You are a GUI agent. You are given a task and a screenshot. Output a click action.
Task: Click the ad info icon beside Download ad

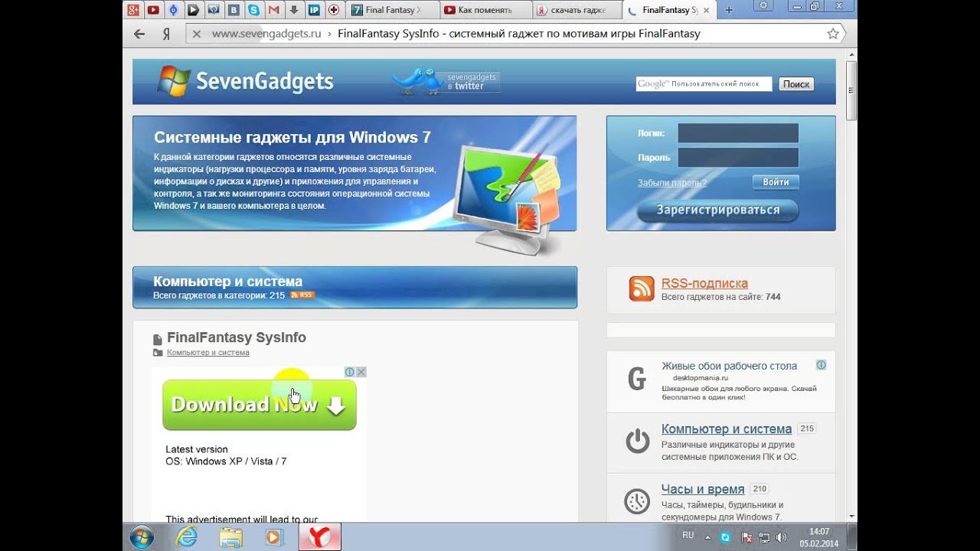(349, 372)
